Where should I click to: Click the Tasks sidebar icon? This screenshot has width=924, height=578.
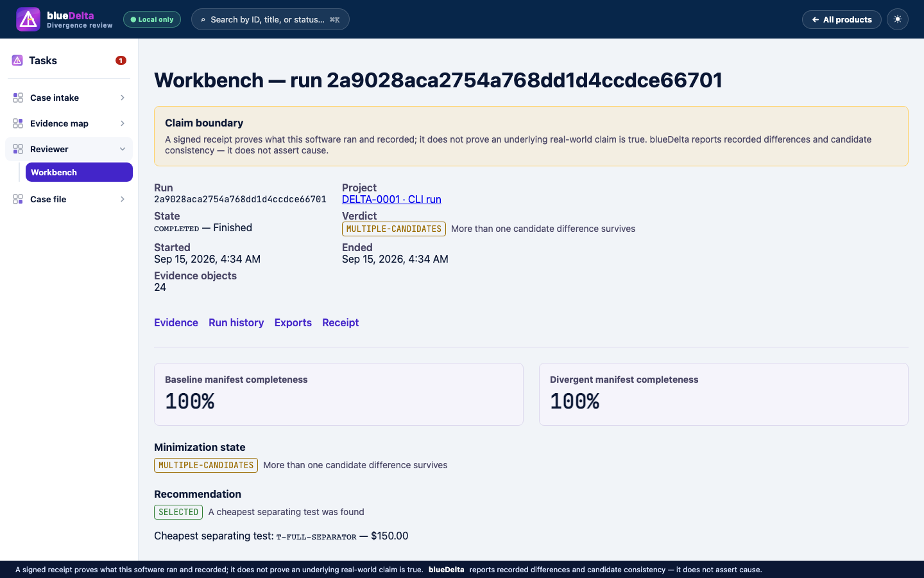tap(17, 60)
